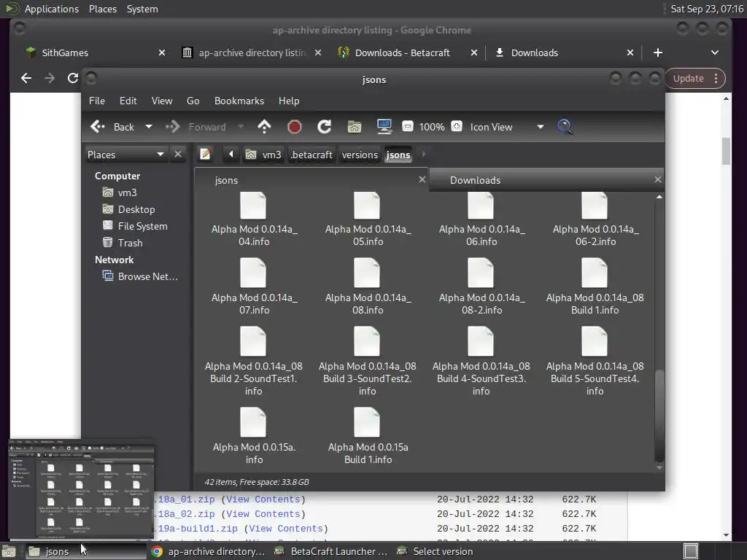Click the Forward navigation button

pos(196,127)
